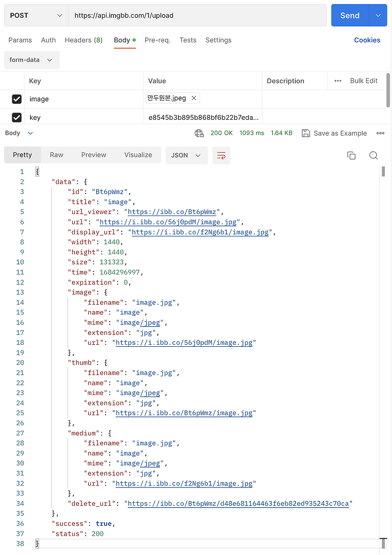The image size is (392, 555).
Task: Uncheck the image row checkbox
Action: [17, 99]
